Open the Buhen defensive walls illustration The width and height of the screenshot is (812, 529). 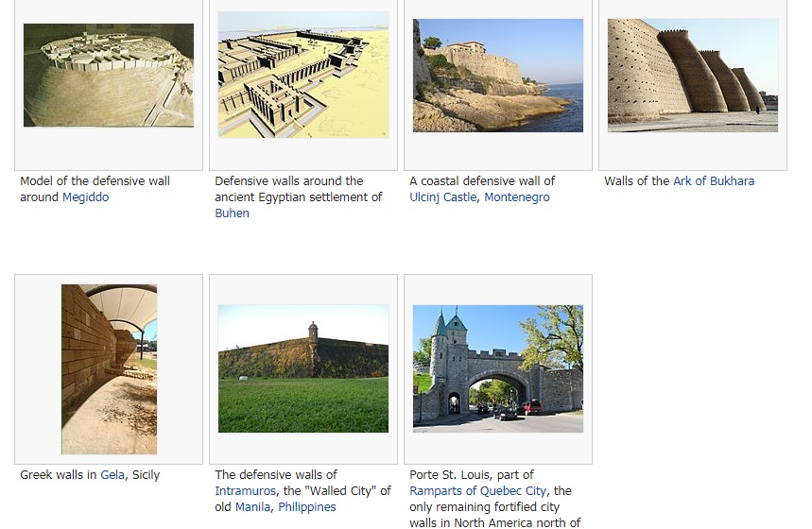coord(303,75)
